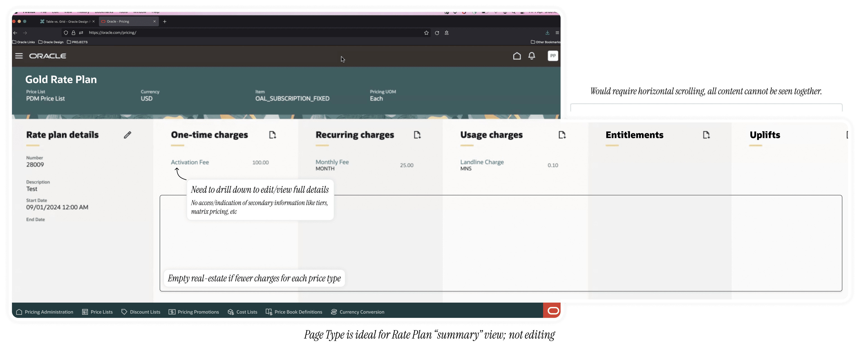Close the Table vs. Grid tab
Screen dimensions: 868x351
coord(93,21)
